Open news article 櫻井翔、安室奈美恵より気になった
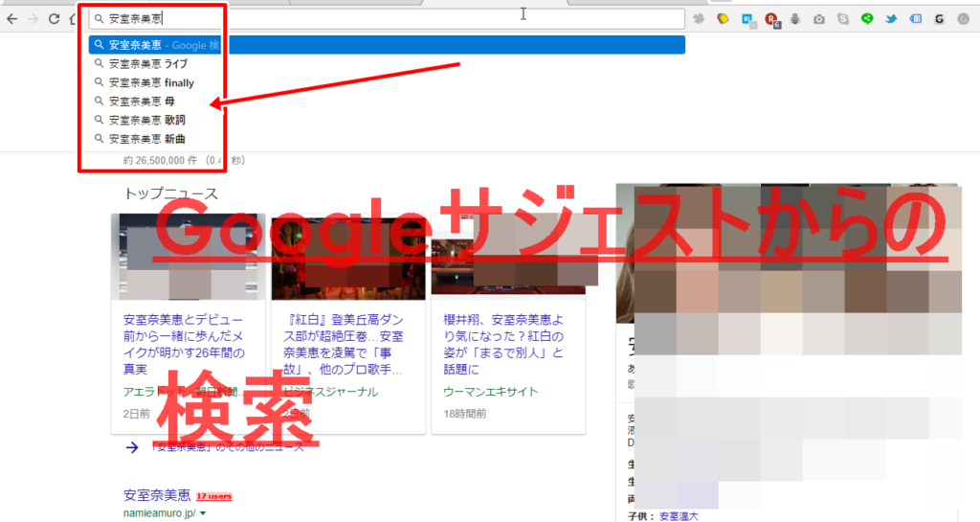The width and height of the screenshot is (980, 522). coord(503,345)
